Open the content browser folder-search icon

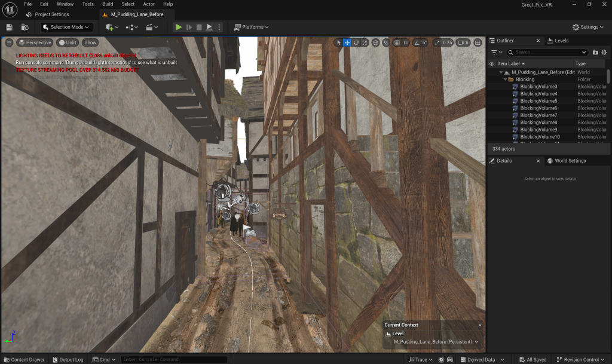(x=25, y=27)
